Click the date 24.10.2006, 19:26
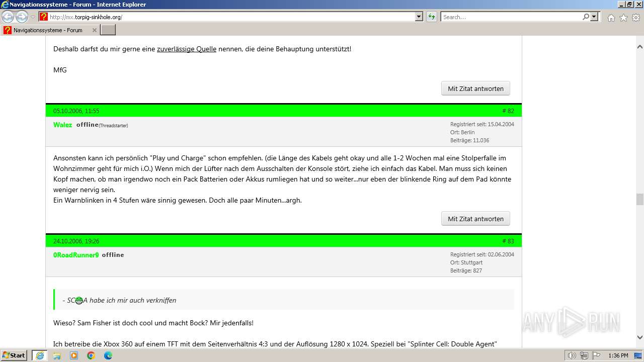 click(76, 241)
